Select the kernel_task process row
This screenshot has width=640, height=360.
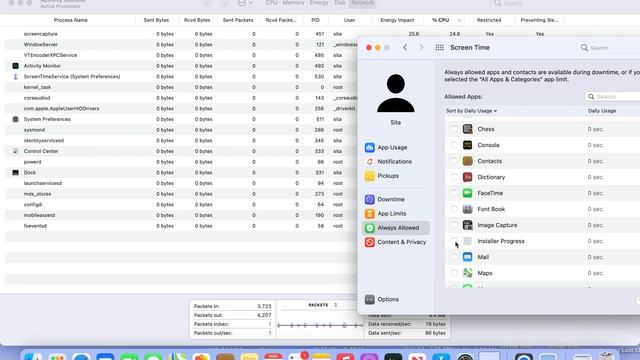tap(180, 87)
